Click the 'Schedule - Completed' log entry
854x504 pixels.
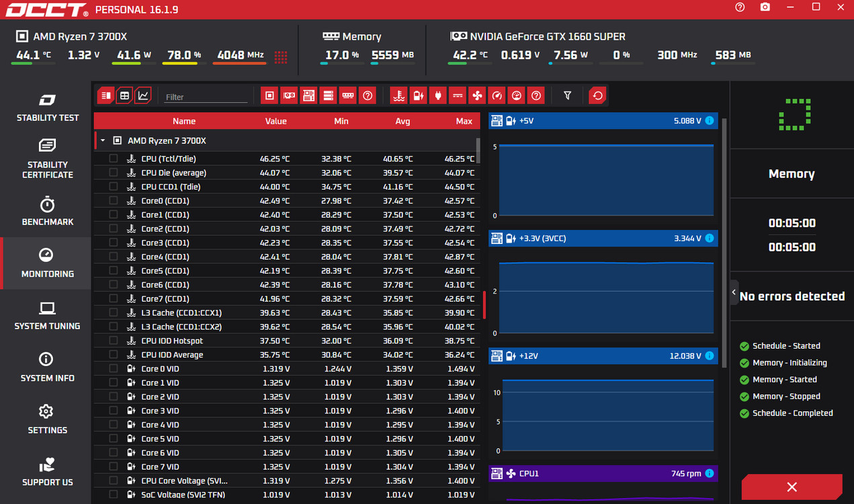[x=793, y=413]
